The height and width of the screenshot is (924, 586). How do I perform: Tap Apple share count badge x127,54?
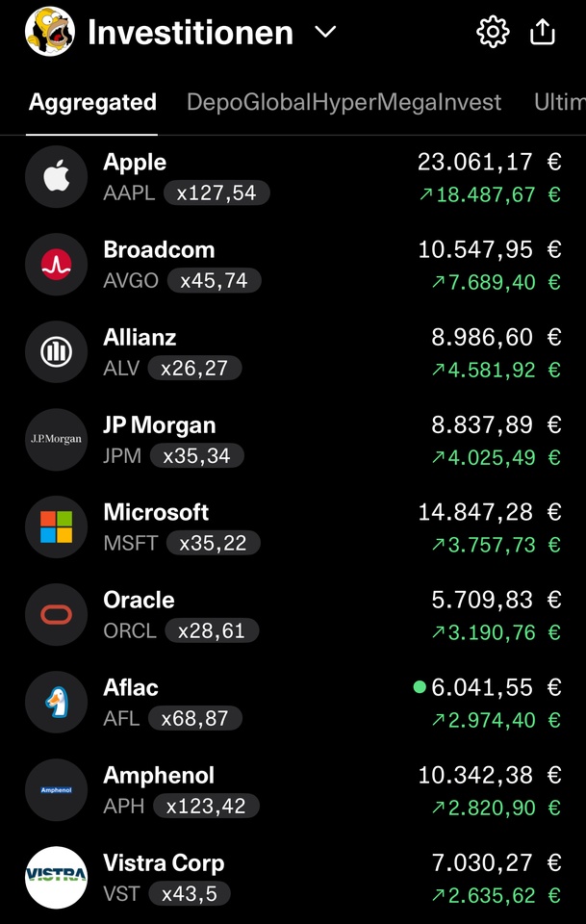click(x=217, y=192)
